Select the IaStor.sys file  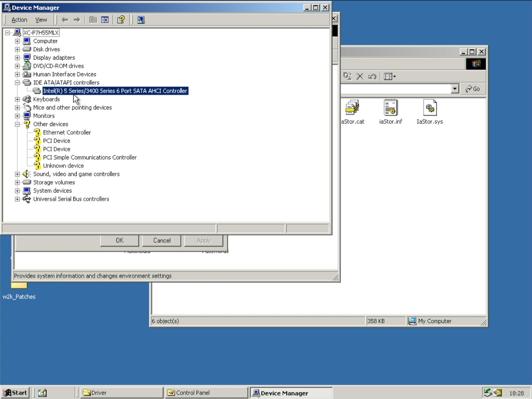pos(430,112)
